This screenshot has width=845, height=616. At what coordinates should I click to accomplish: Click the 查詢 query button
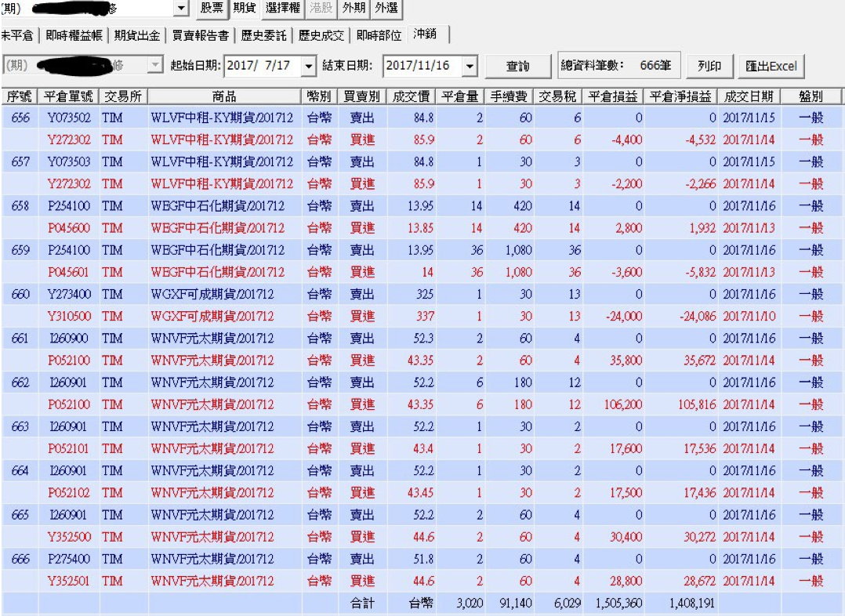(517, 66)
